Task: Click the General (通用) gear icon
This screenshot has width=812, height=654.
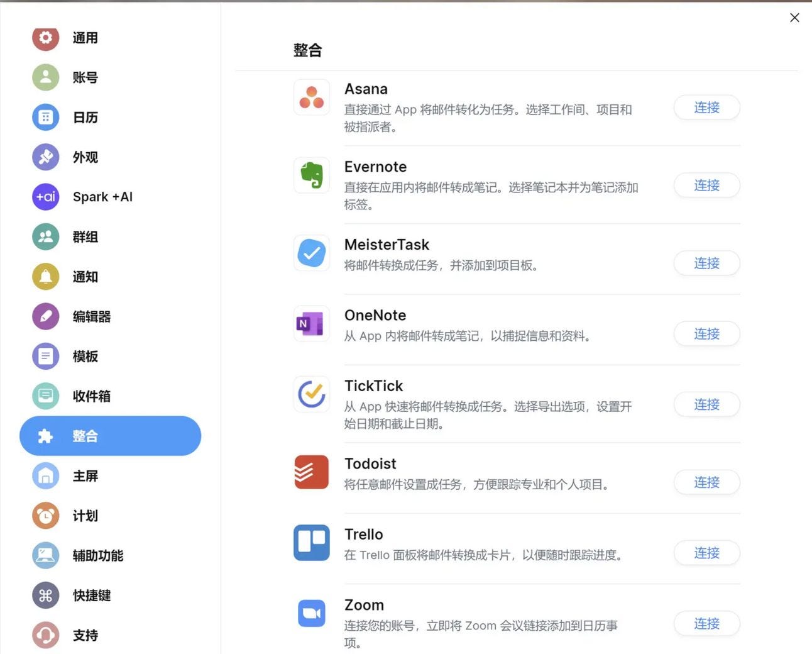Action: [x=45, y=38]
